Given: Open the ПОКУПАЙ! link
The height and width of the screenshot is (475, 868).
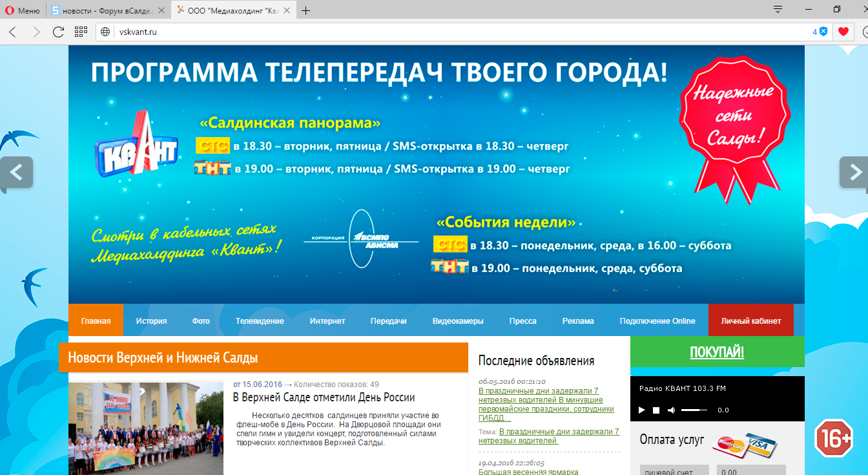Looking at the screenshot, I should (x=717, y=352).
